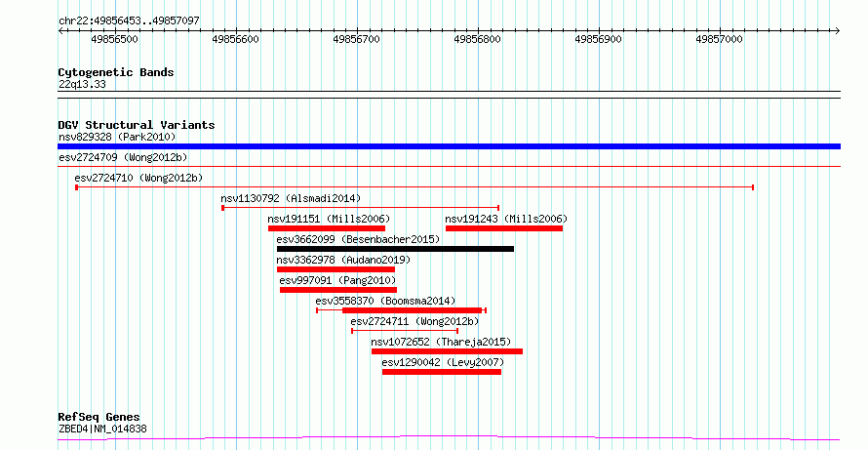
Task: Click the red bar under esv997091
Action: [x=338, y=290]
